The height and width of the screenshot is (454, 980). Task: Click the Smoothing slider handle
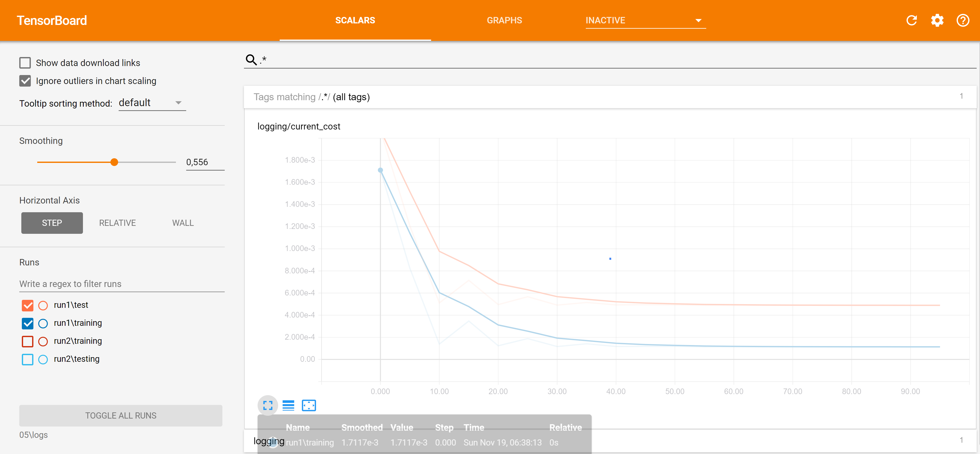[114, 162]
